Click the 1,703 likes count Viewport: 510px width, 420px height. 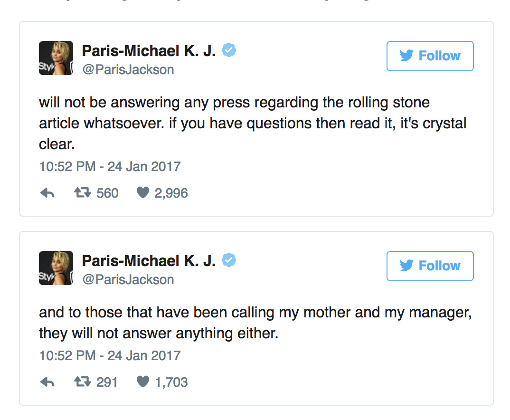tap(171, 382)
